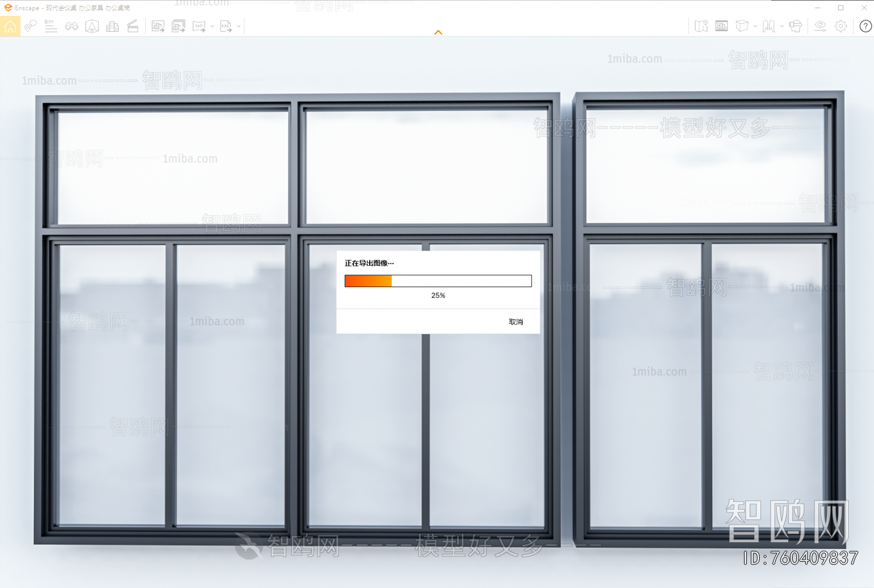Export a 360° panorama
The width and height of the screenshot is (874, 588).
coord(199,26)
